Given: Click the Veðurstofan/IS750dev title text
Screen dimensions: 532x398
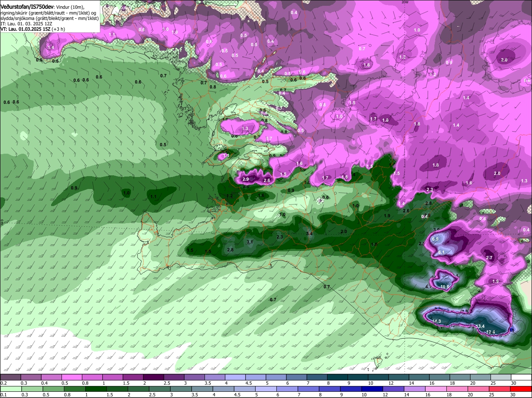Looking at the screenshot, I should 27,7.
